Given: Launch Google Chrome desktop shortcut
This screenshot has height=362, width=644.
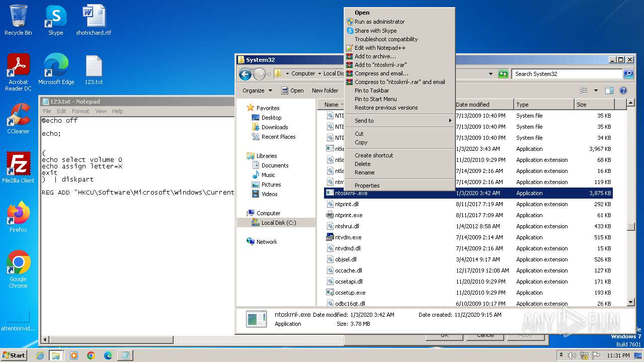Looking at the screenshot, I should pyautogui.click(x=18, y=269).
